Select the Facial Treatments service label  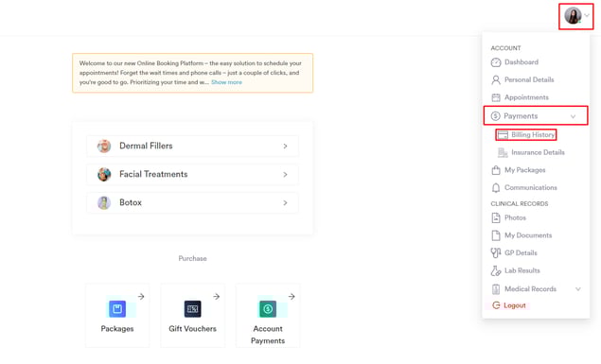153,174
